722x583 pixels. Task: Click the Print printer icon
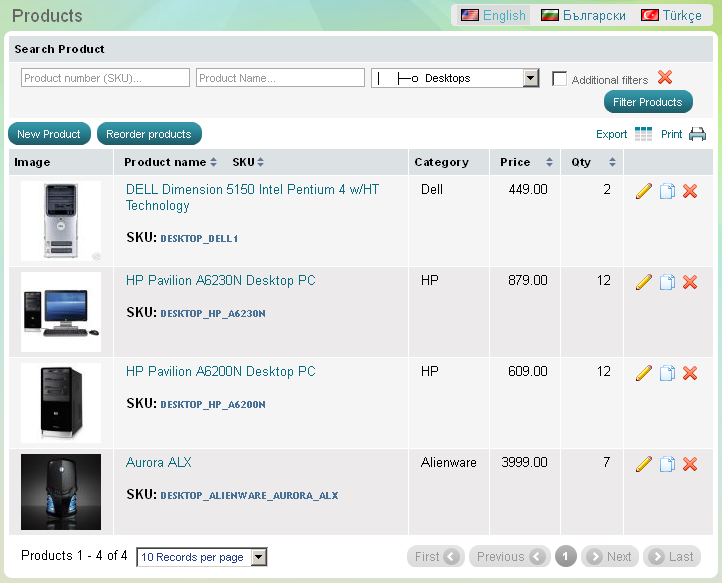697,134
